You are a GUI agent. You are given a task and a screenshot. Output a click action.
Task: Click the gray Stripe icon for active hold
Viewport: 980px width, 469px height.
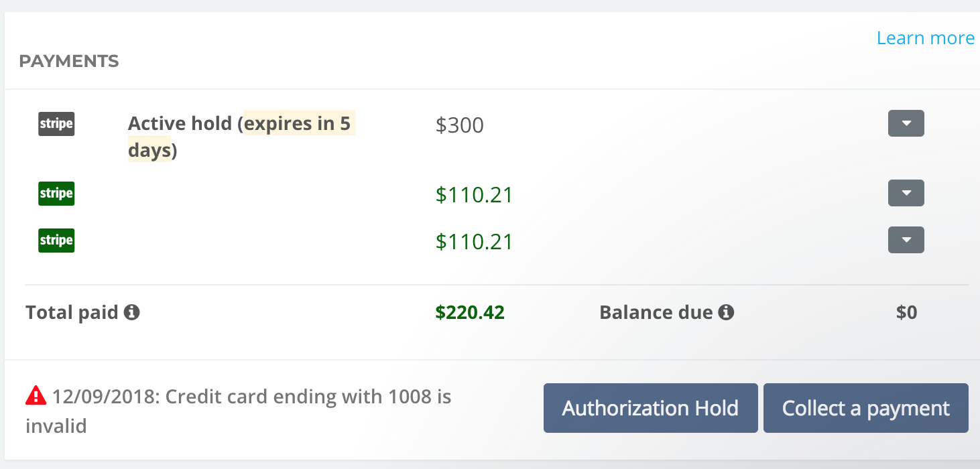(56, 124)
